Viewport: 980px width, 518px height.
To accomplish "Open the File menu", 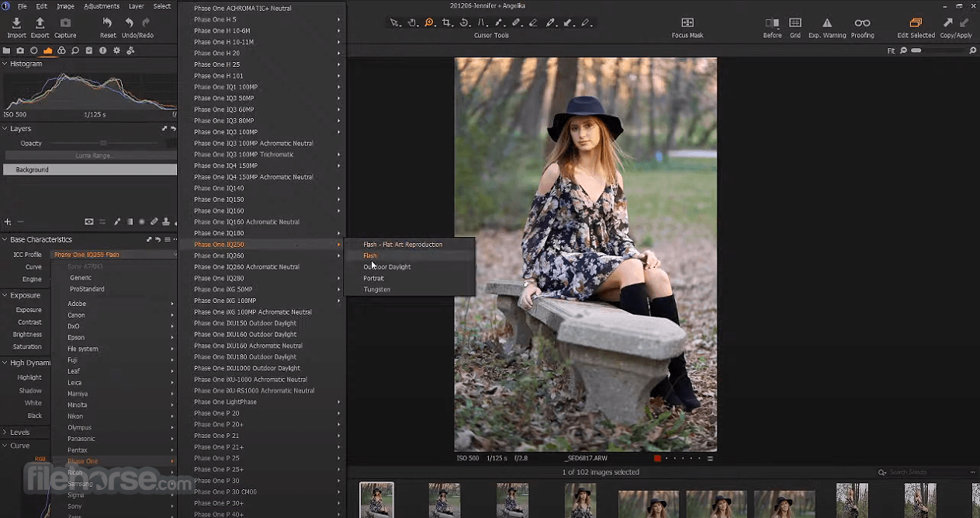I will [22, 6].
